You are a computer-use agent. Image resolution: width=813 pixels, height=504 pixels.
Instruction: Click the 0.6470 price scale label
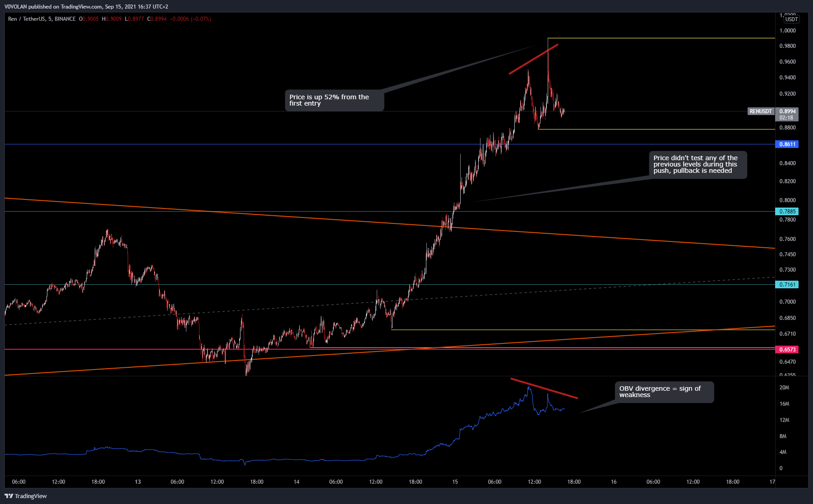click(x=788, y=362)
